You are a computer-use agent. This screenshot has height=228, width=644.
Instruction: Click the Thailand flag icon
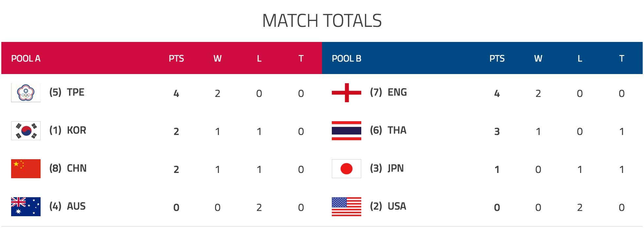pyautogui.click(x=347, y=131)
